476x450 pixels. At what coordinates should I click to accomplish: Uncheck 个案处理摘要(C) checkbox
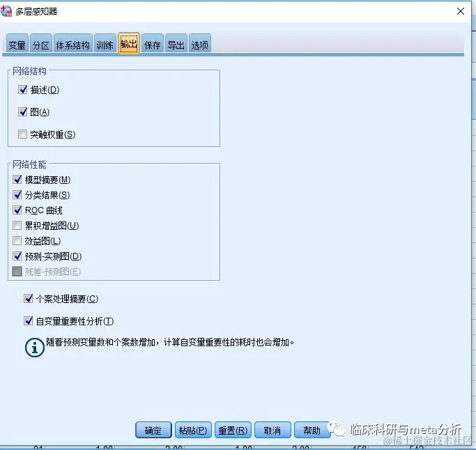click(29, 299)
